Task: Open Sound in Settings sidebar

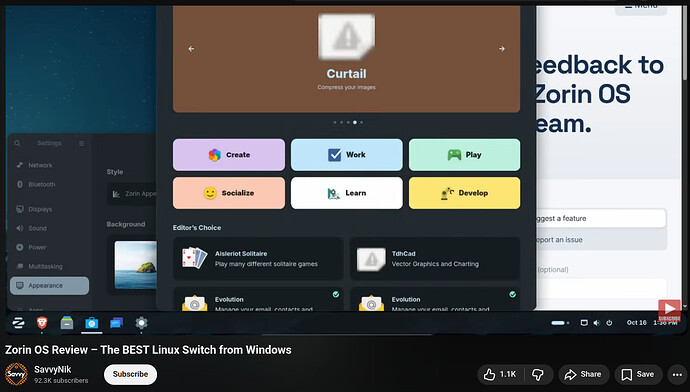Action: pos(49,228)
